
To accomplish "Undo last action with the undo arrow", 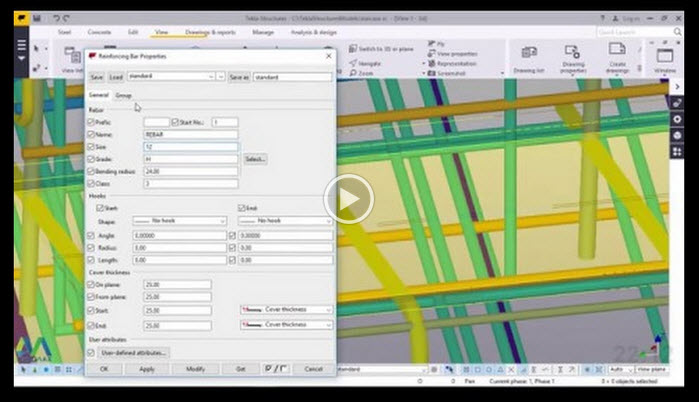I will [56, 18].
